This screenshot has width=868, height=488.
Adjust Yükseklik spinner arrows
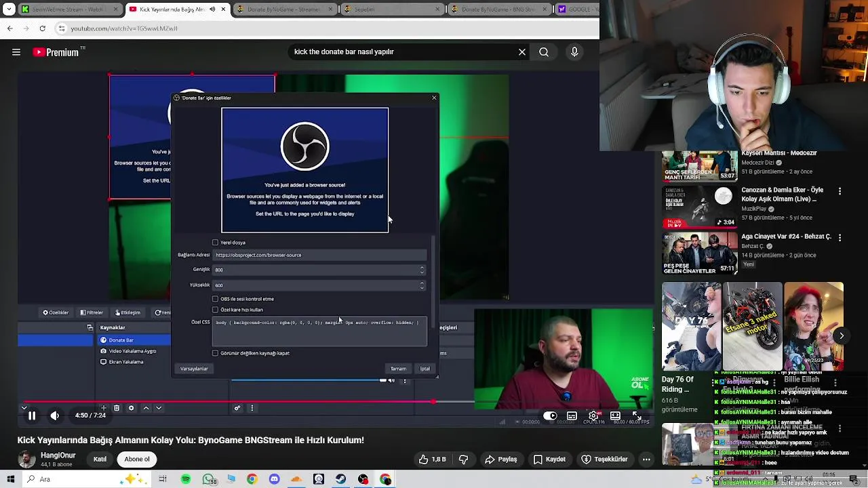click(422, 285)
